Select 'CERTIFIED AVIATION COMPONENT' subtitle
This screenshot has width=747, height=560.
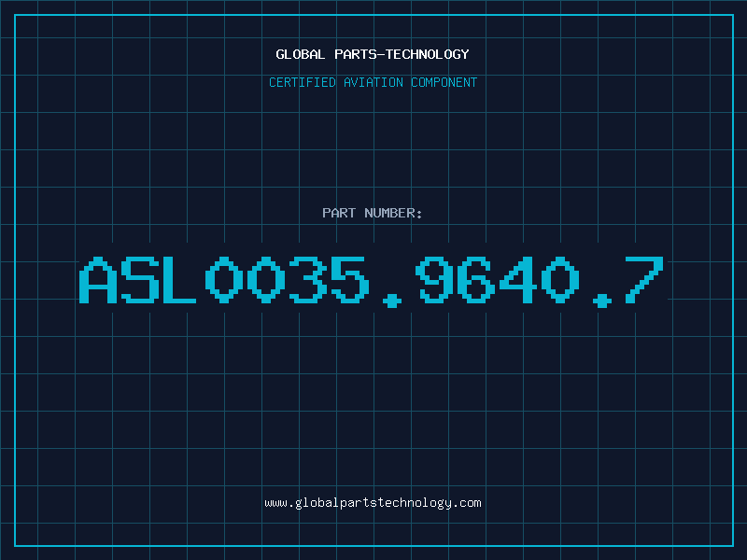tap(373, 82)
